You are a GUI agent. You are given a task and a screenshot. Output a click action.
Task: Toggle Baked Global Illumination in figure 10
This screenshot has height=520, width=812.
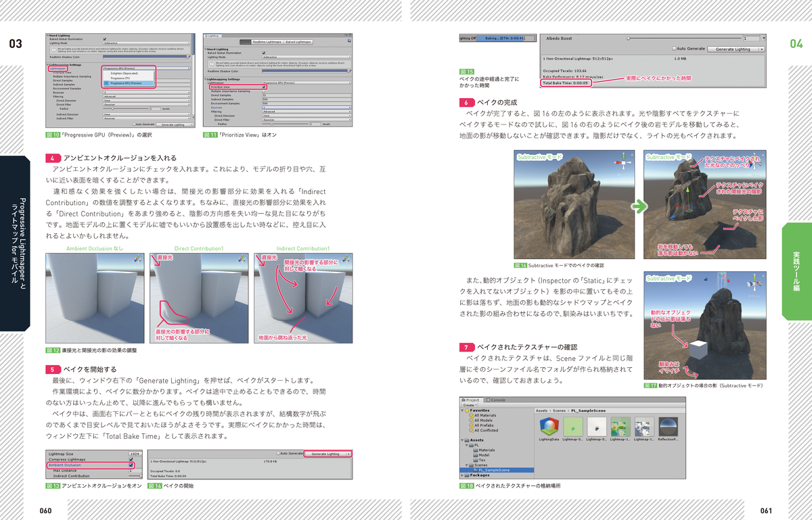[105, 39]
